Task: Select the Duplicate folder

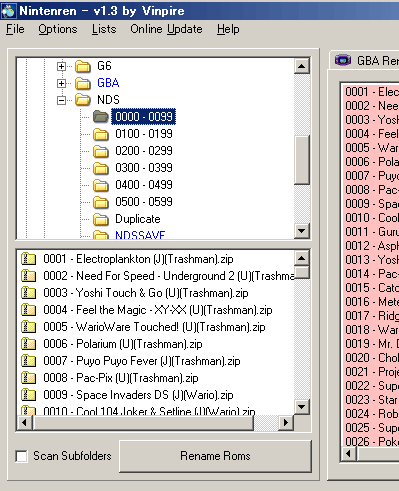Action: (138, 219)
